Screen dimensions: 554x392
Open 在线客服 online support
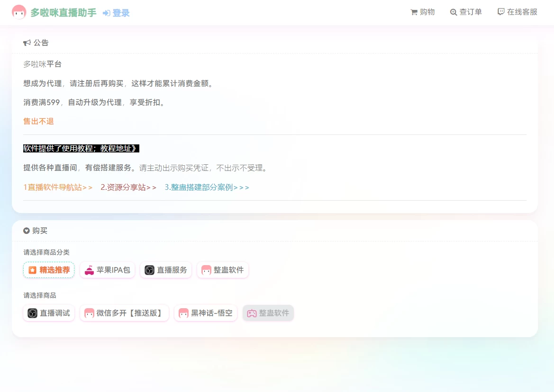517,12
